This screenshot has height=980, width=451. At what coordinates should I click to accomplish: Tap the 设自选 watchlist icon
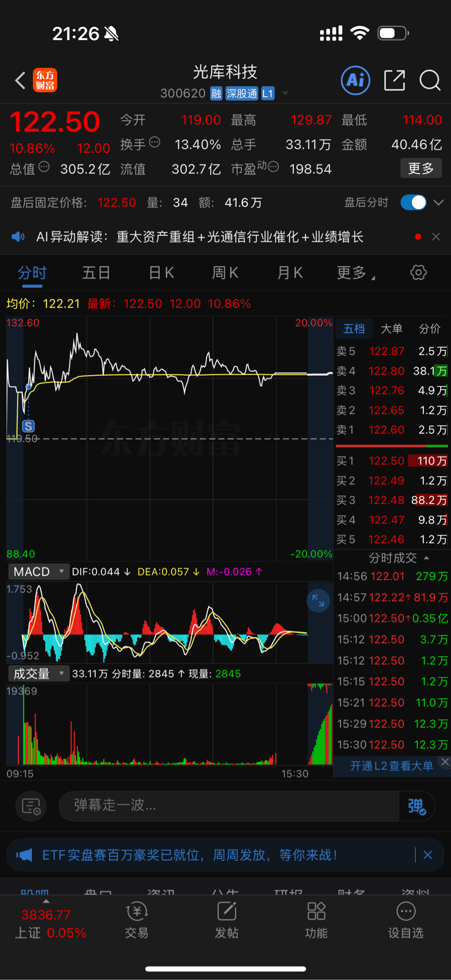(406, 921)
